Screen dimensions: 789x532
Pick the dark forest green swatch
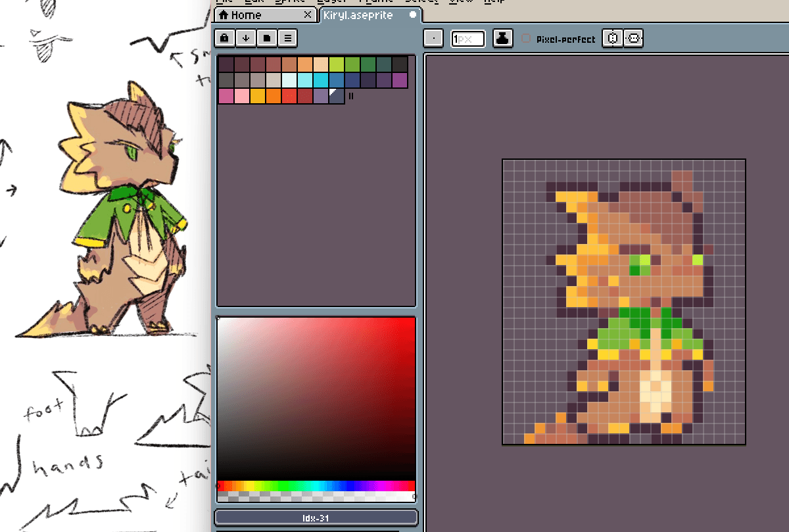pyautogui.click(x=368, y=64)
